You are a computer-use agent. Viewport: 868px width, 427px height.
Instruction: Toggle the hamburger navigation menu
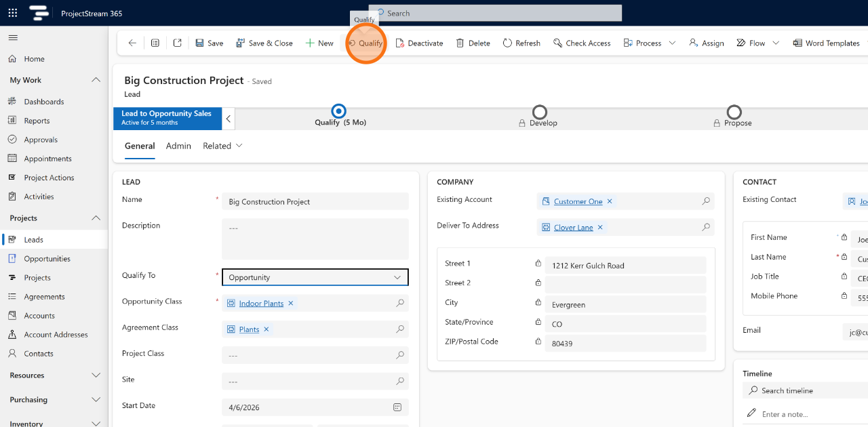13,37
